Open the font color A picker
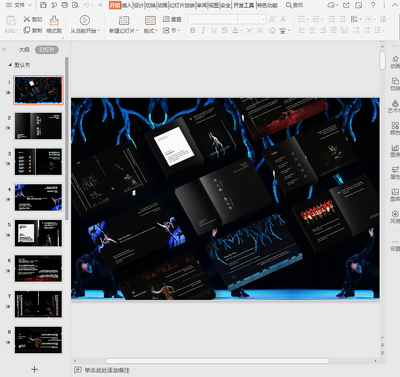This screenshot has width=400, height=377. [x=235, y=30]
